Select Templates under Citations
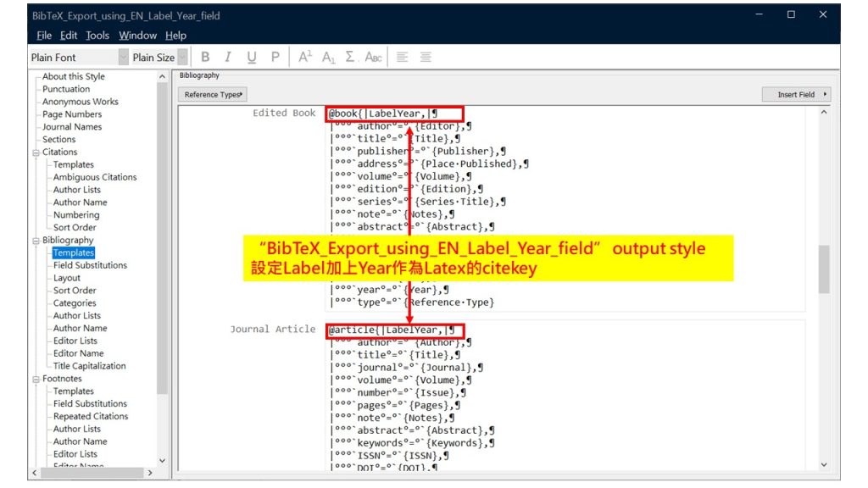This screenshot has width=868, height=488. tap(74, 165)
